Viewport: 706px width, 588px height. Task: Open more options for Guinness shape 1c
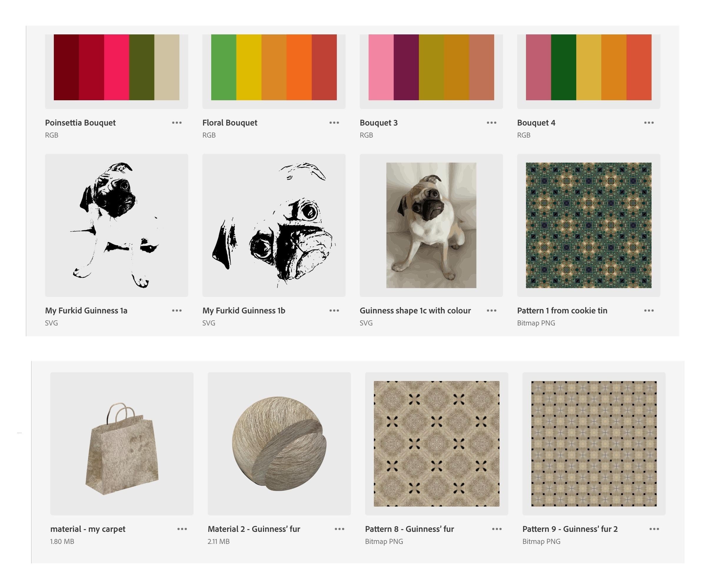pyautogui.click(x=492, y=310)
